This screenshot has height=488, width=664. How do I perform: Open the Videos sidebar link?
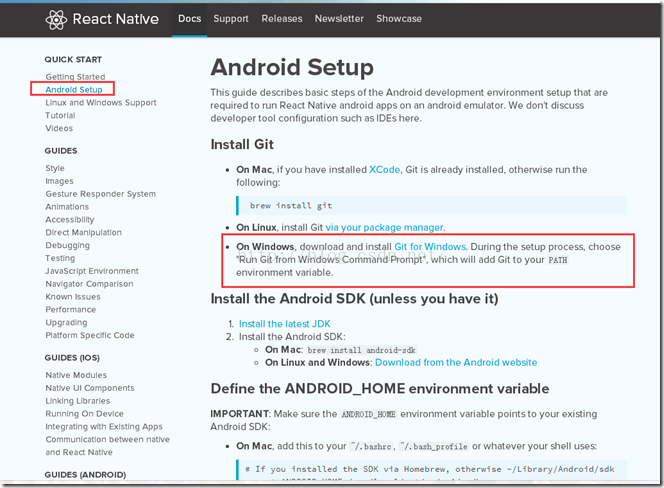click(59, 128)
